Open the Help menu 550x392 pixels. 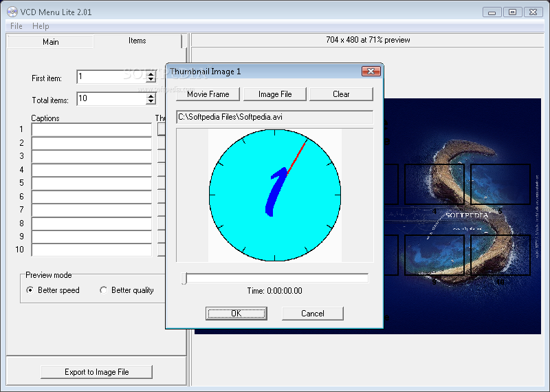pos(41,26)
